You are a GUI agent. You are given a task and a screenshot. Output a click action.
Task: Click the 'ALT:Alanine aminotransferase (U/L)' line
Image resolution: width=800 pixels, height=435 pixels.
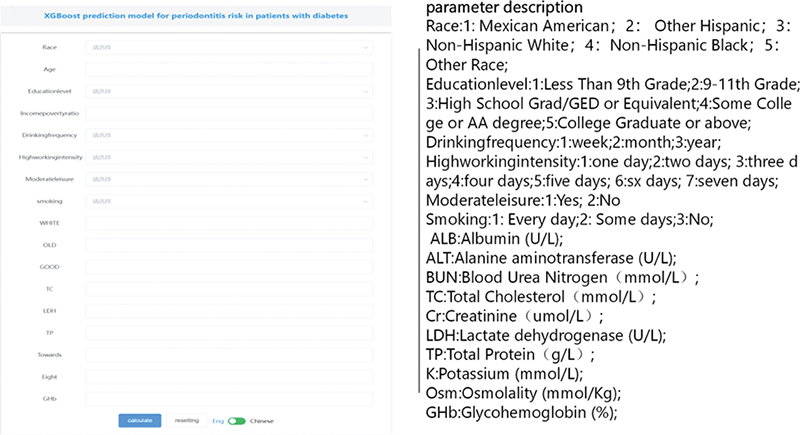coord(551,258)
